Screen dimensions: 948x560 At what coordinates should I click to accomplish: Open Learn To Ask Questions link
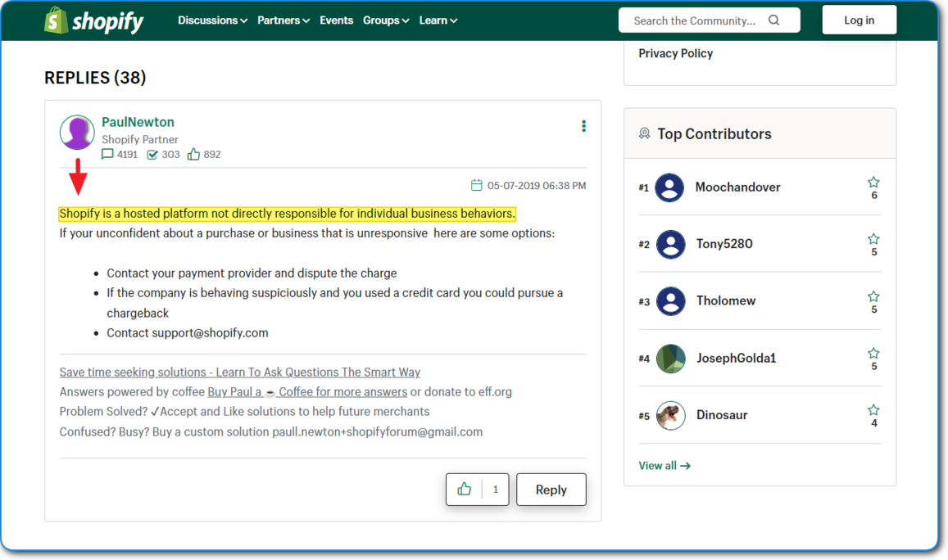tap(239, 373)
